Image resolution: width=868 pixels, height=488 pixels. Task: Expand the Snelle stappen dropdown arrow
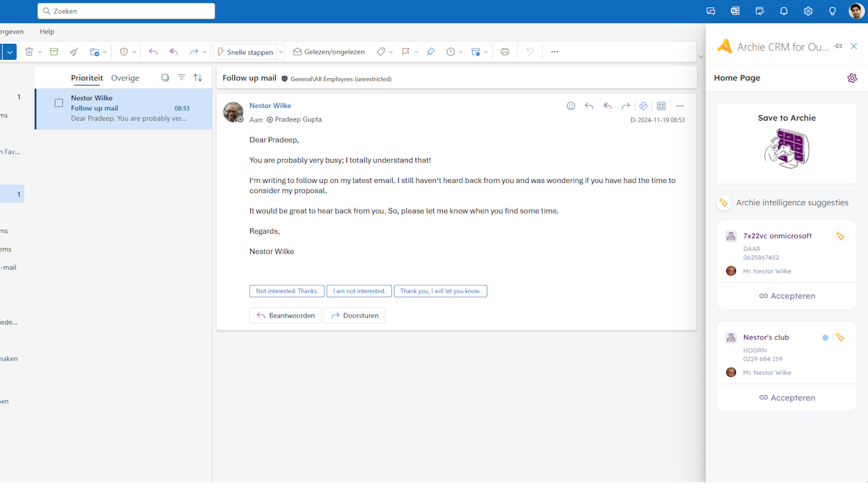pyautogui.click(x=281, y=52)
